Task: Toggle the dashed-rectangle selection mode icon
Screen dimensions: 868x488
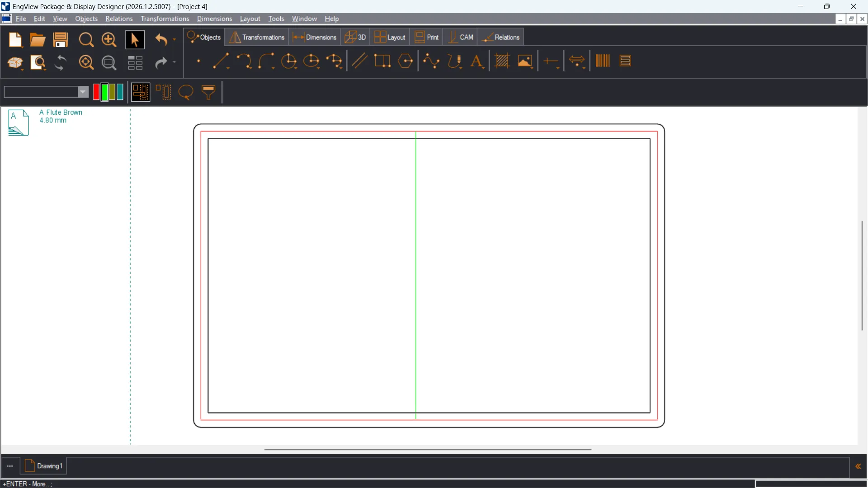Action: (x=164, y=92)
